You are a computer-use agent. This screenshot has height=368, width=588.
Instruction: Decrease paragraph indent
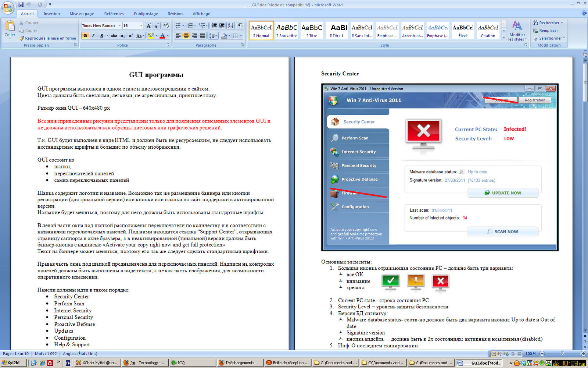click(214, 25)
